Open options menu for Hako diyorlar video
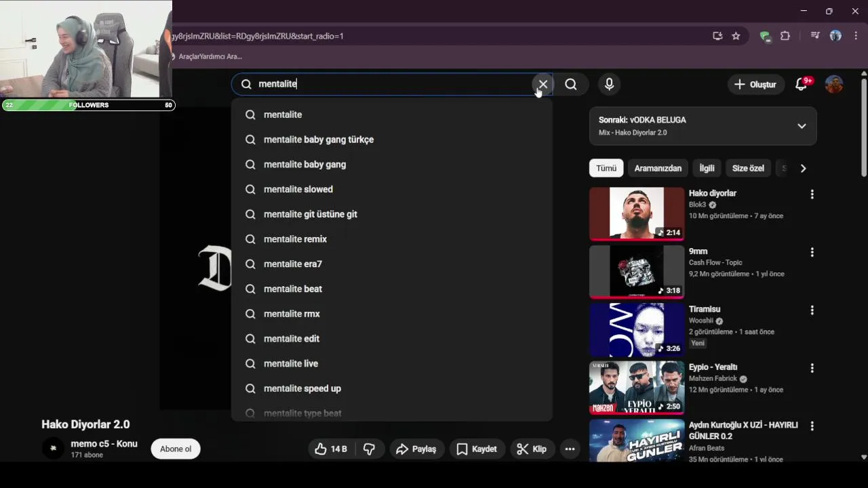The height and width of the screenshot is (488, 868). point(812,195)
